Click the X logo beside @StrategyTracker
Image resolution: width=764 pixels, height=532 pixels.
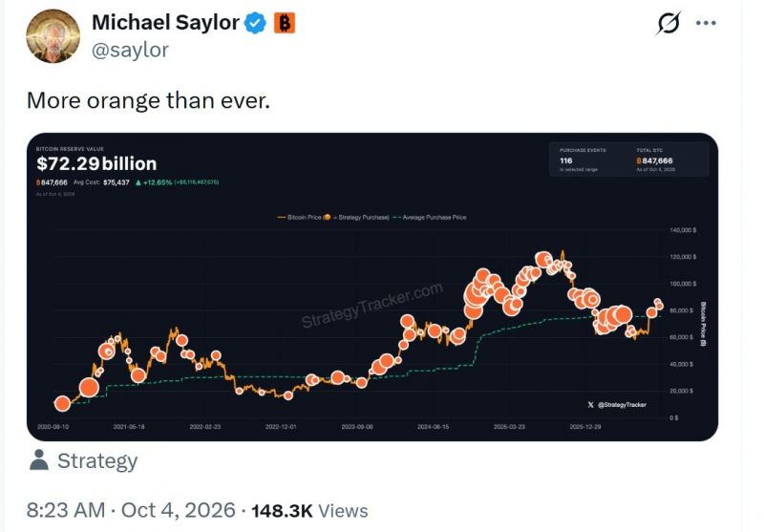(590, 405)
